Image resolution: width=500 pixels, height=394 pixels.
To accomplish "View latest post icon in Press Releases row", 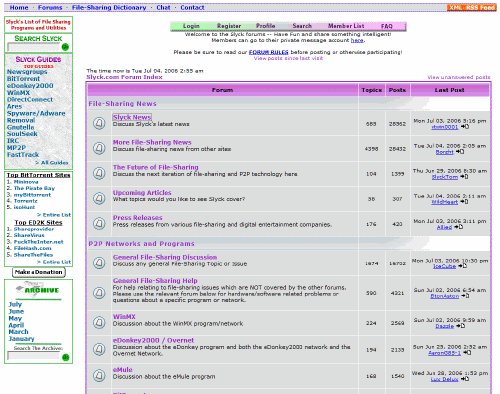I will click(459, 227).
